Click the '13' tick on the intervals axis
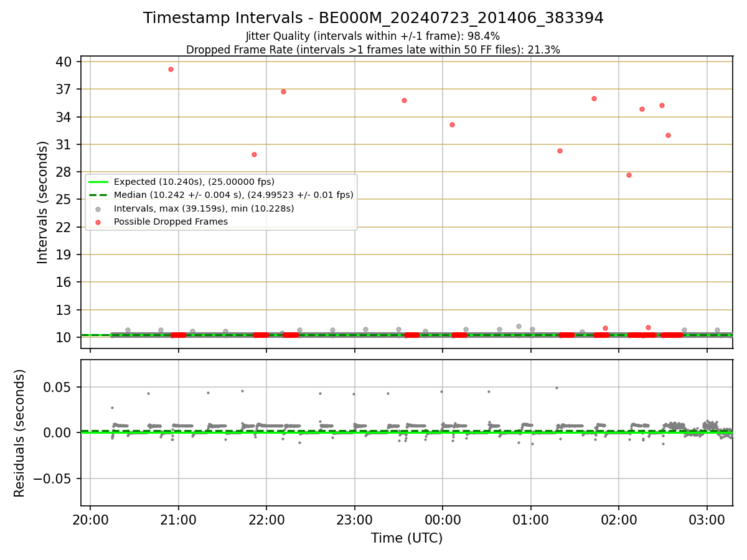 [x=64, y=310]
